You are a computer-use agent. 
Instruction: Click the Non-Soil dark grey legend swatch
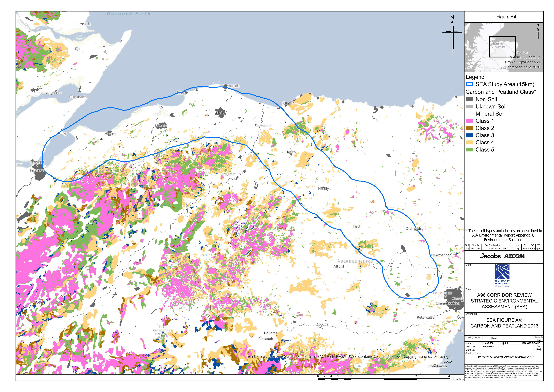click(x=469, y=99)
